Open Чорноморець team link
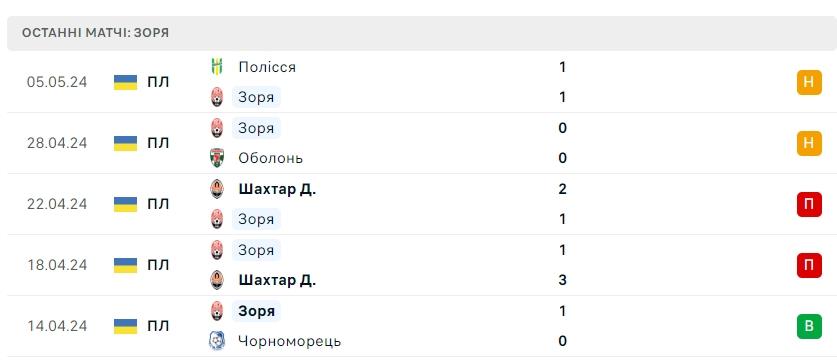This screenshot has width=837, height=364. 290,341
